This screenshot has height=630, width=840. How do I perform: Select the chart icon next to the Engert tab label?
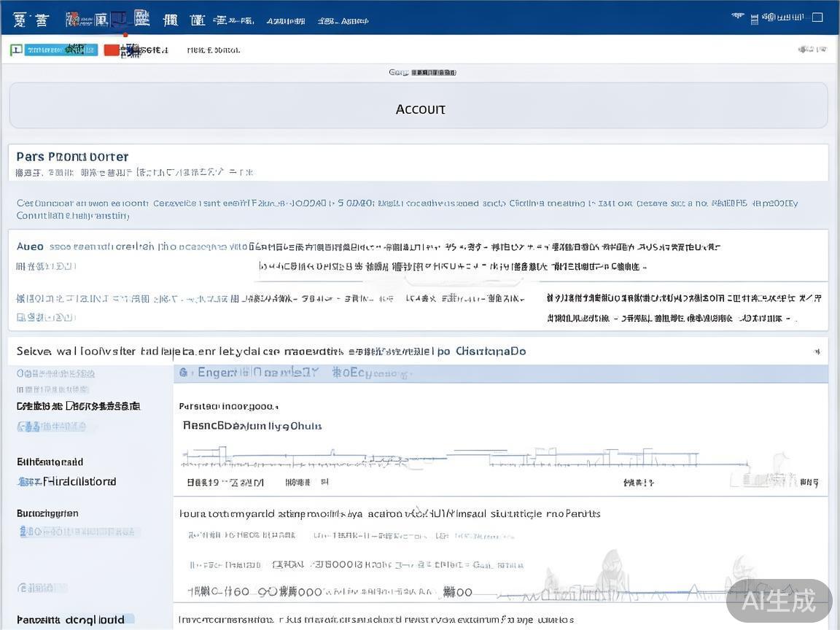coord(182,372)
